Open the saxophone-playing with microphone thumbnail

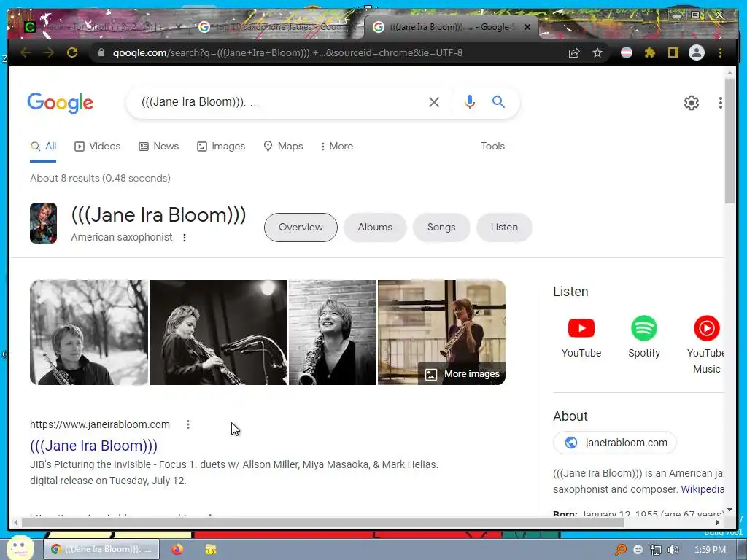coord(218,332)
